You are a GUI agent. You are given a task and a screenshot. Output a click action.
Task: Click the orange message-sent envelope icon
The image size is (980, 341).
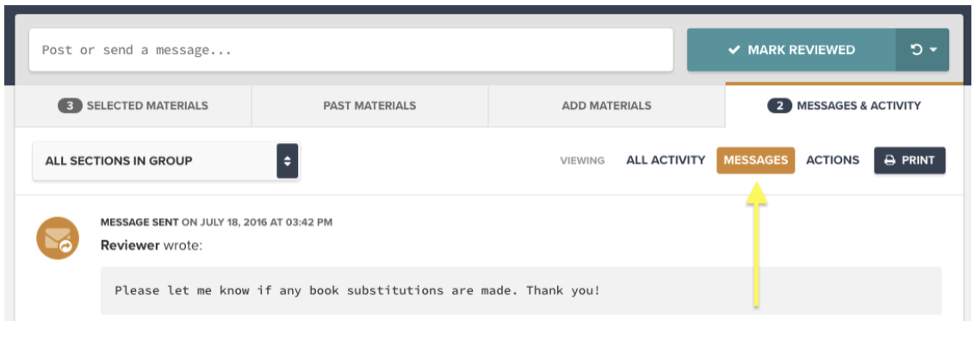[x=58, y=238]
